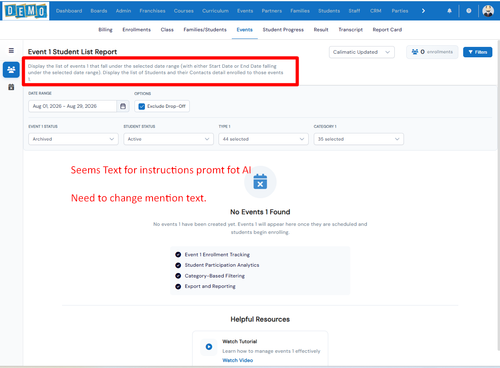The height and width of the screenshot is (368, 500).
Task: Click the notifications bell icon
Action: (x=449, y=11)
